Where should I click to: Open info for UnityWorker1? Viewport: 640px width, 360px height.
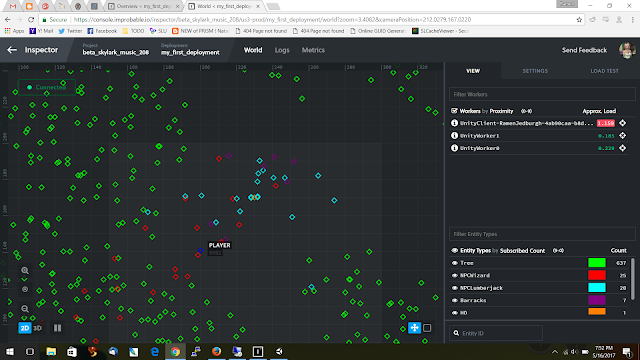pyautogui.click(x=454, y=136)
